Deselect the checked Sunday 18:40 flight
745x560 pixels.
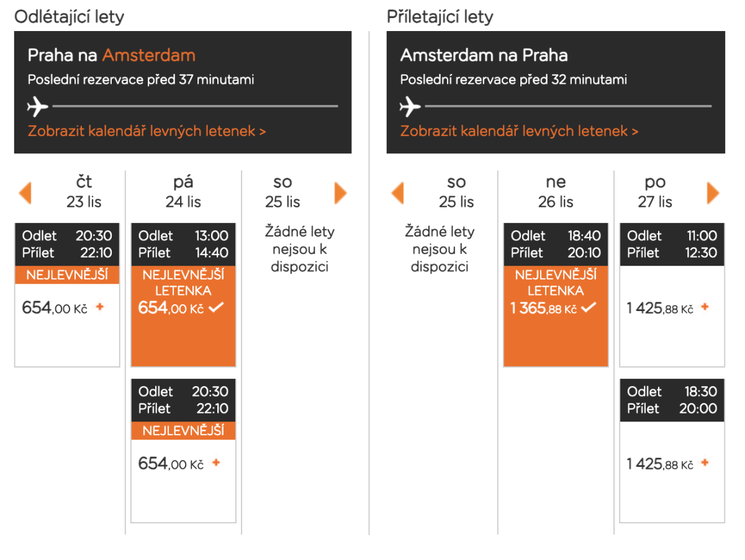[588, 308]
